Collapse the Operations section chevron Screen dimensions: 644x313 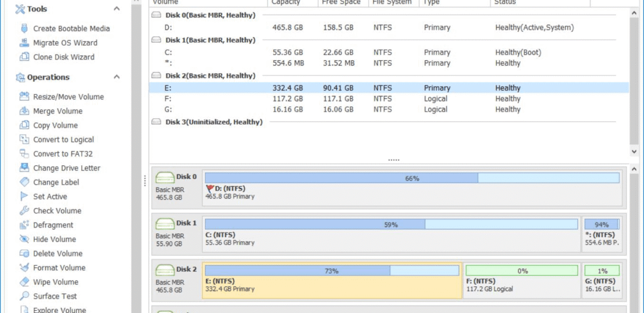117,77
